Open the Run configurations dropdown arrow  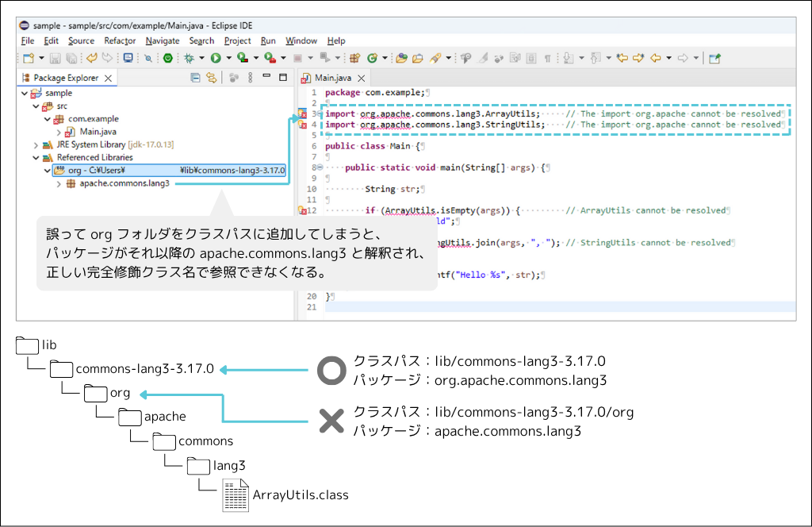coord(228,58)
